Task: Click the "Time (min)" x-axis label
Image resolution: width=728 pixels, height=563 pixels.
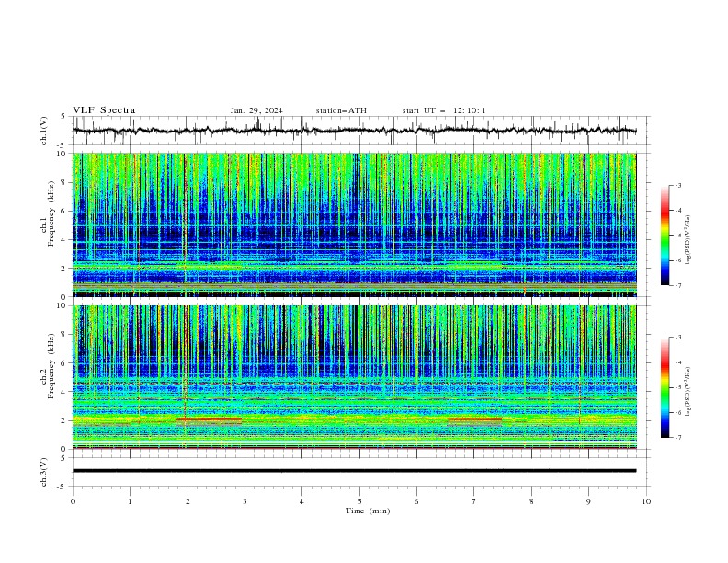Action: [x=368, y=511]
